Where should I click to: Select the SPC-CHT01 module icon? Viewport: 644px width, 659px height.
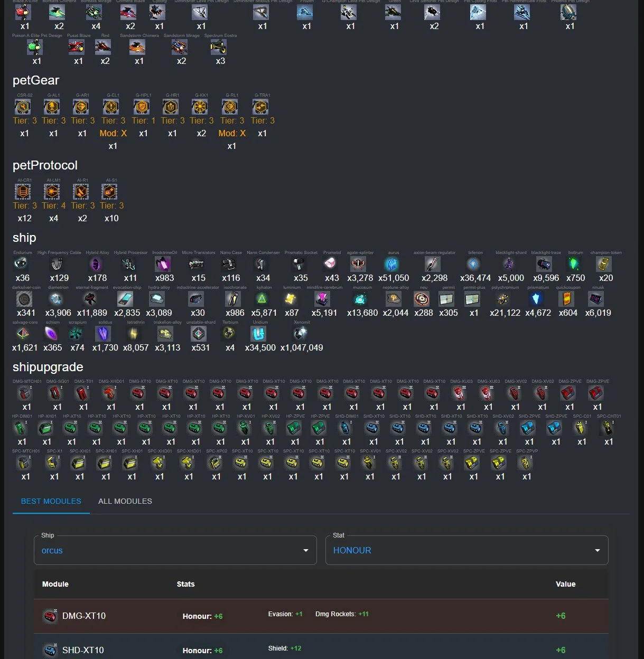point(607,428)
